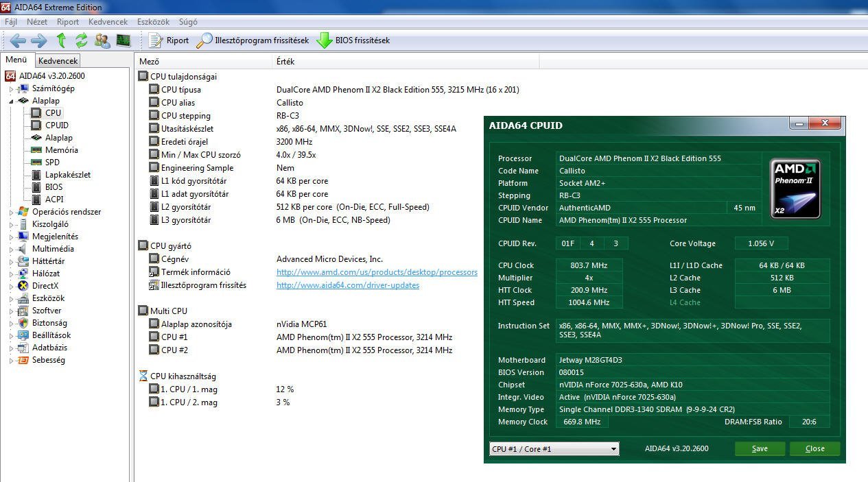The height and width of the screenshot is (482, 868).
Task: Open the Fájl menu
Action: [x=11, y=22]
